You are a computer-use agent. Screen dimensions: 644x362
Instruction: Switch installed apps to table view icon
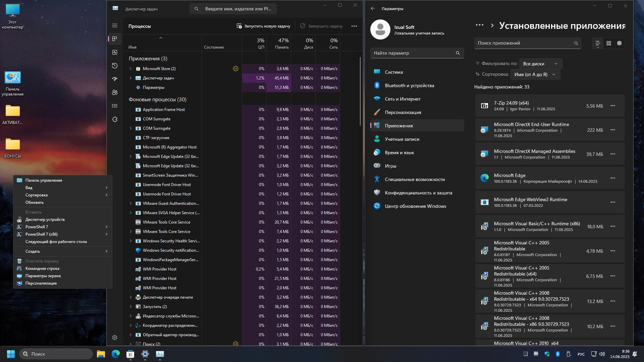click(620, 43)
